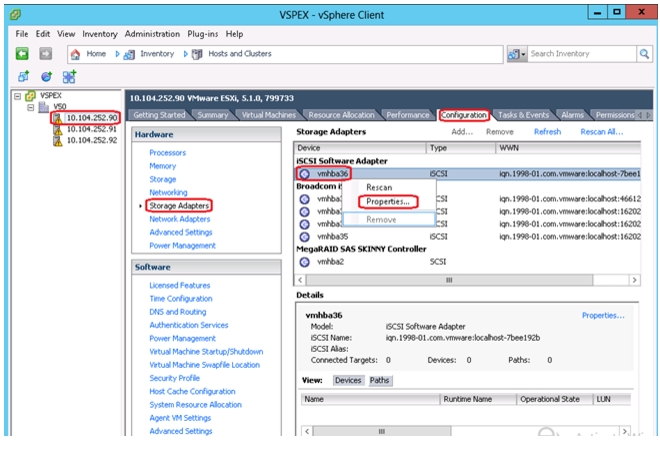Open the View menu
Viewport: 660px width, 450px height.
tap(66, 34)
